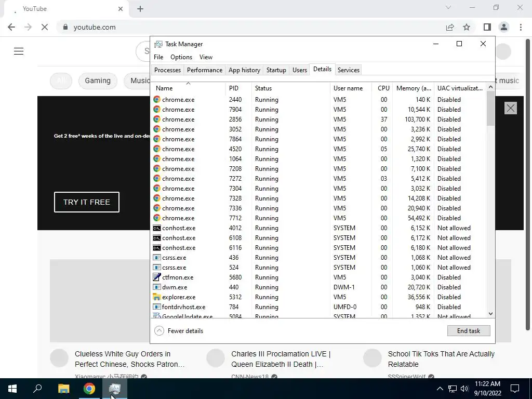The width and height of the screenshot is (532, 399).
Task: Click the lock icon in address bar
Action: (65, 27)
